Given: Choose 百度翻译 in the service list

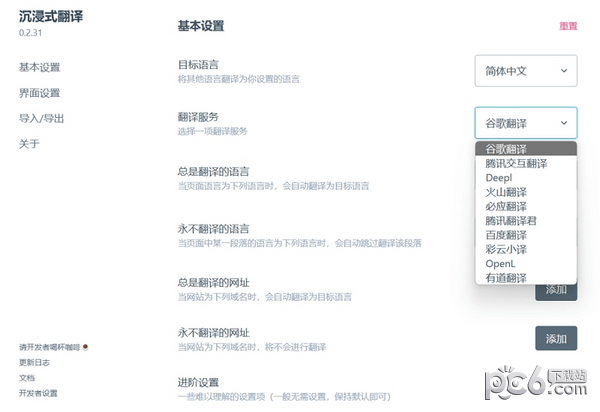Looking at the screenshot, I should tap(526, 235).
